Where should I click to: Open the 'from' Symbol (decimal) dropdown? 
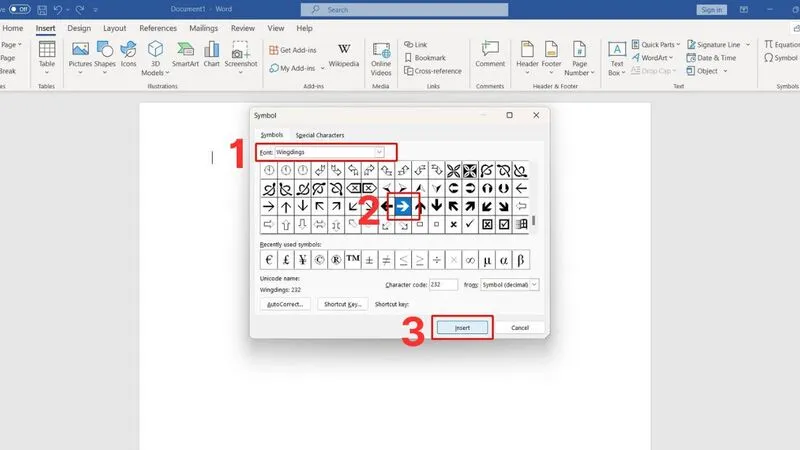[509, 285]
